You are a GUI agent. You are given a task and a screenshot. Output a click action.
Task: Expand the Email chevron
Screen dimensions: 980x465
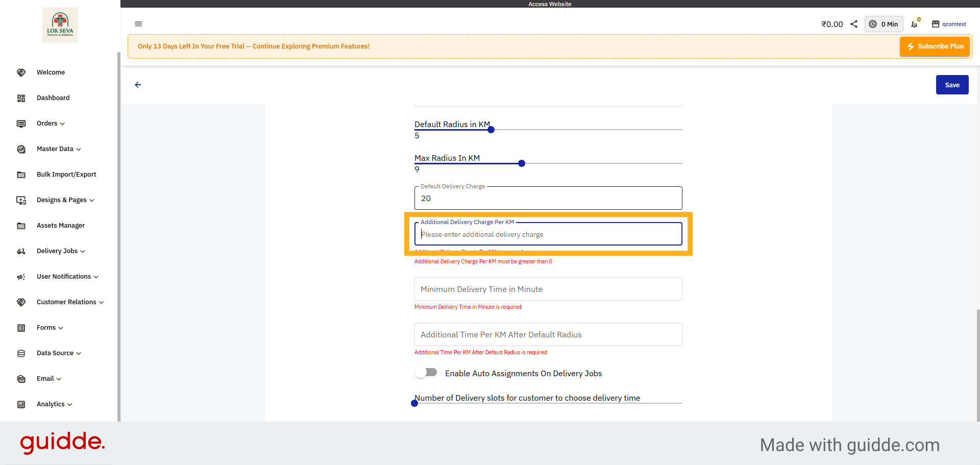[x=59, y=379]
